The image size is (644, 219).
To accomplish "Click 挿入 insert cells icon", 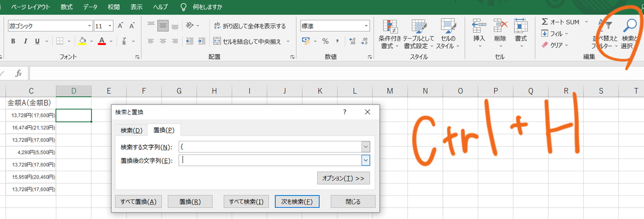I will tap(479, 33).
